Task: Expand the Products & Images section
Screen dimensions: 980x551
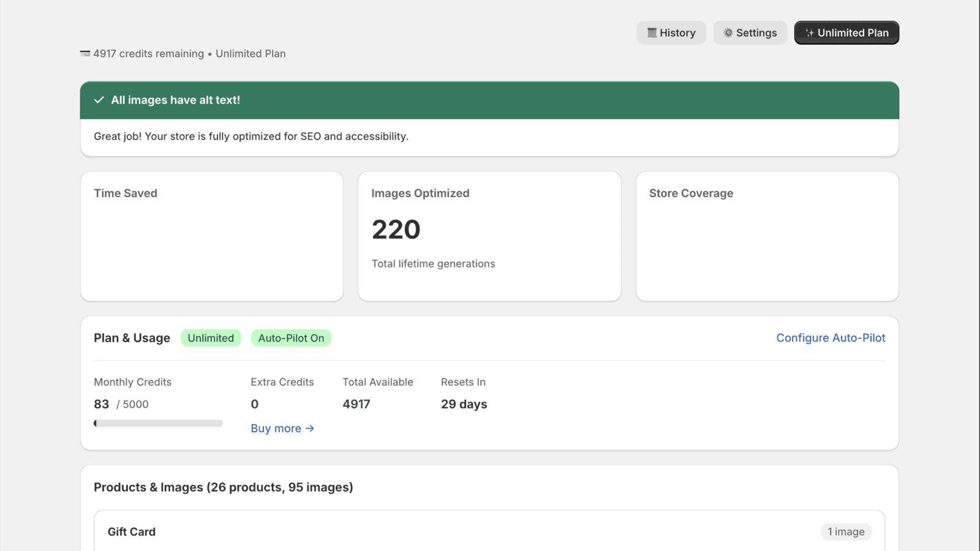Action: tap(224, 487)
